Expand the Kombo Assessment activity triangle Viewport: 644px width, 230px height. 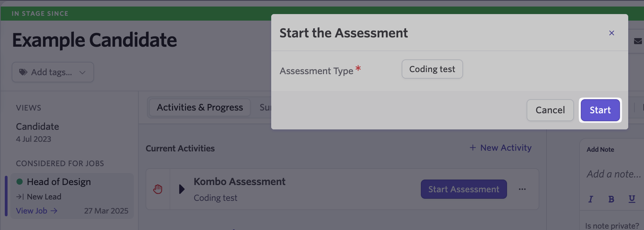(182, 189)
